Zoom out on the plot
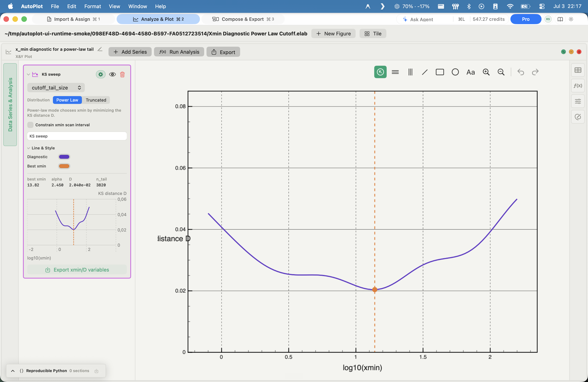The width and height of the screenshot is (588, 382). click(501, 72)
